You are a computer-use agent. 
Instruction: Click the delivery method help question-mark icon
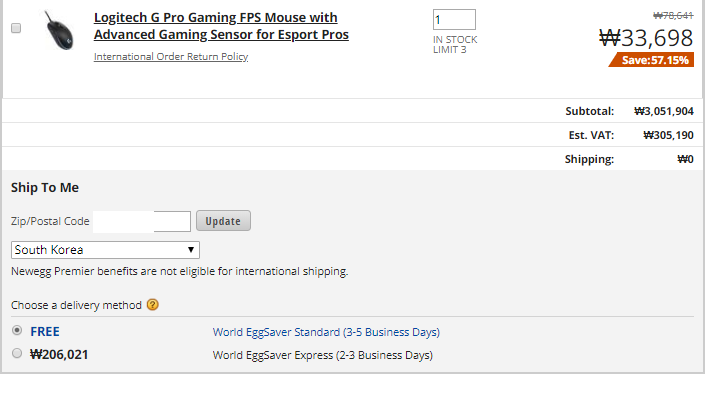coord(152,305)
